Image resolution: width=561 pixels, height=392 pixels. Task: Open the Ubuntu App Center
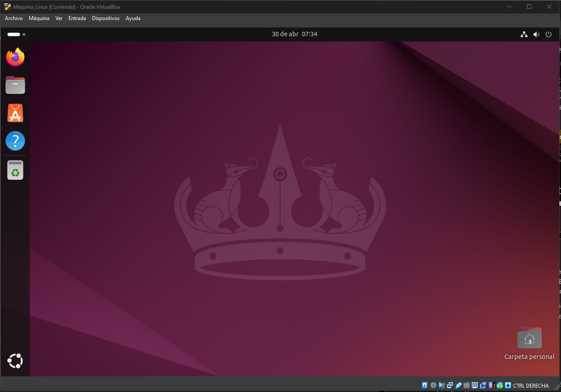15,113
